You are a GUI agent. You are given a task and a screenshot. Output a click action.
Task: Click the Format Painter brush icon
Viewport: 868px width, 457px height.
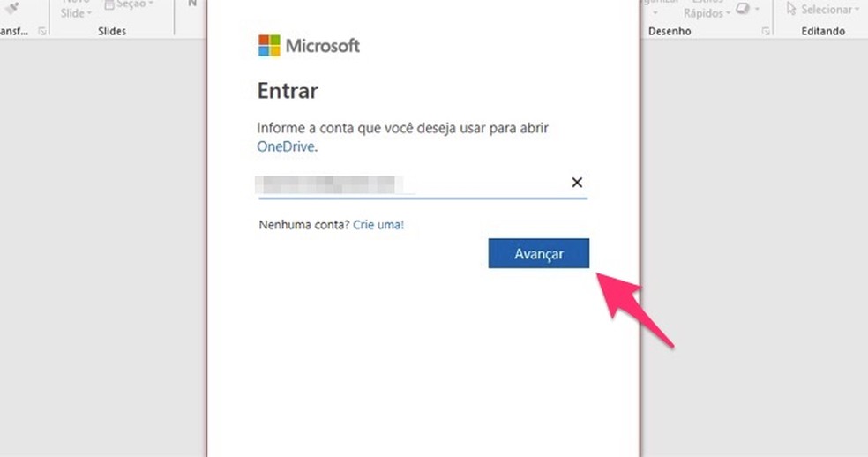[11, 8]
